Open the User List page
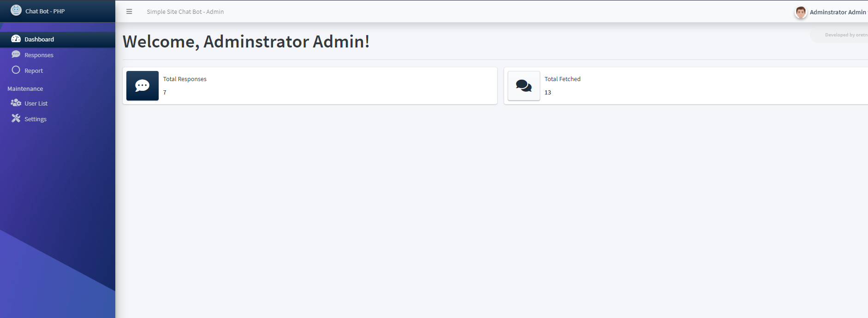The width and height of the screenshot is (868, 318). (58, 103)
